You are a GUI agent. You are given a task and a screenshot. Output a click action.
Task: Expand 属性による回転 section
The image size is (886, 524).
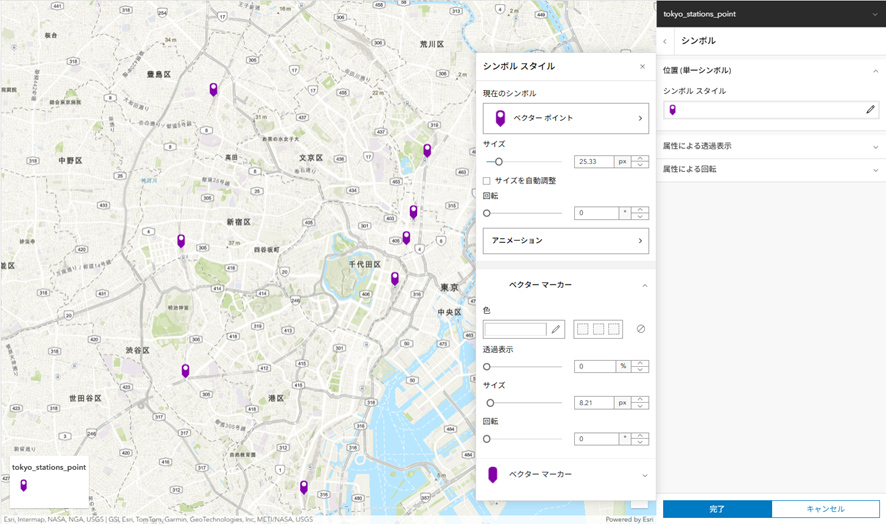[x=875, y=170]
